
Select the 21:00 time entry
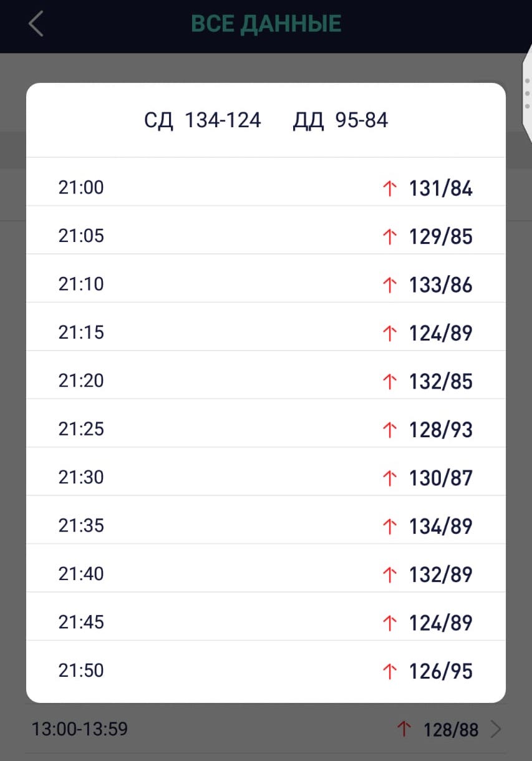(x=81, y=188)
